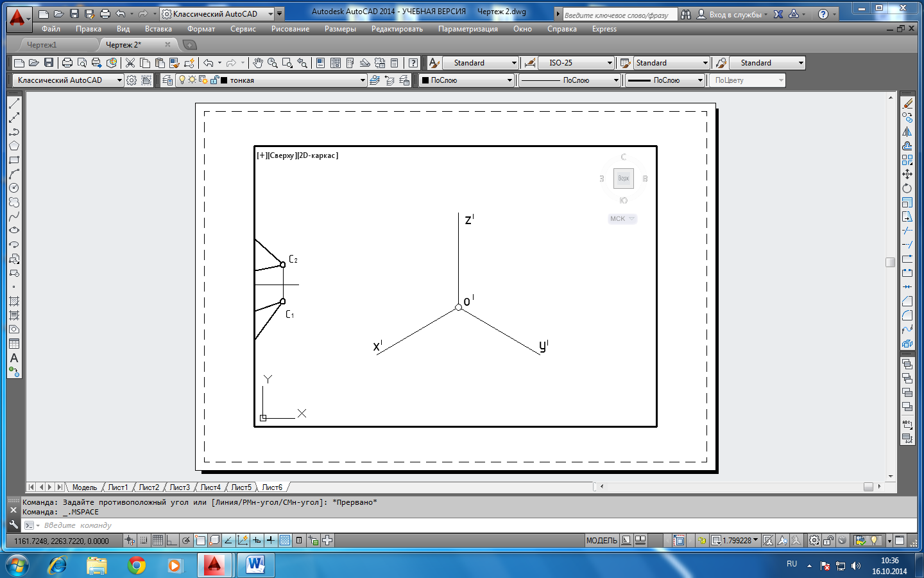Click the ViewCube Верх face
Screen dimensions: 924x578
click(624, 179)
